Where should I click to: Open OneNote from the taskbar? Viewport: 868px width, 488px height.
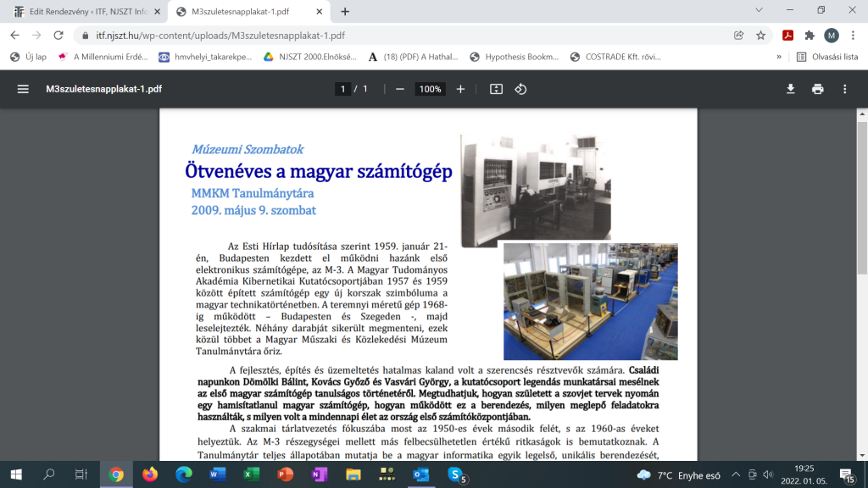pos(320,474)
